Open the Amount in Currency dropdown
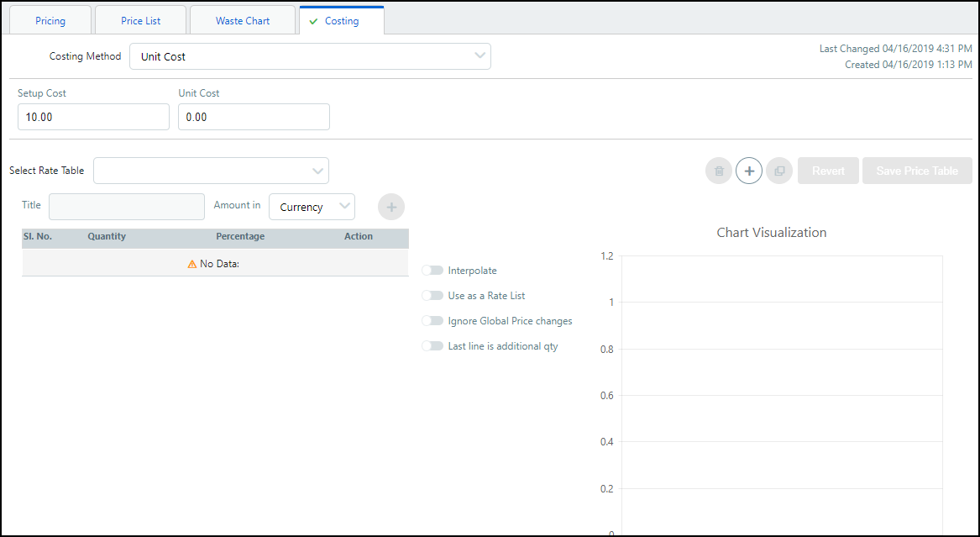980x537 pixels. click(312, 207)
